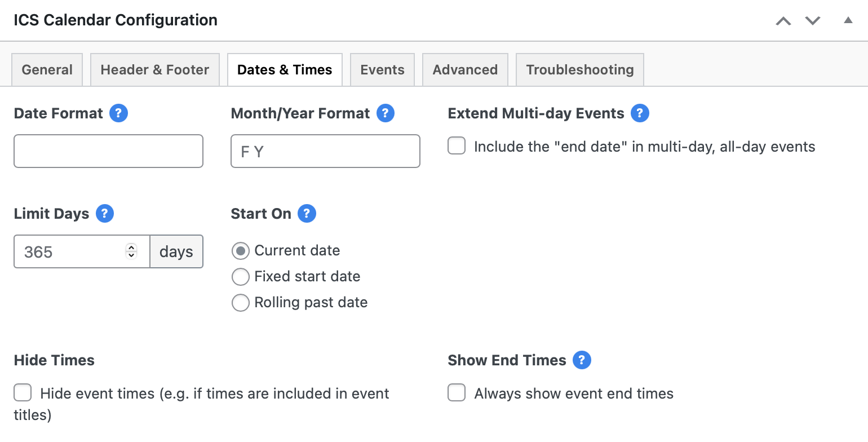Viewport: 868px width, 442px height.
Task: Open the Show End Times help tooltip
Action: [x=582, y=360]
